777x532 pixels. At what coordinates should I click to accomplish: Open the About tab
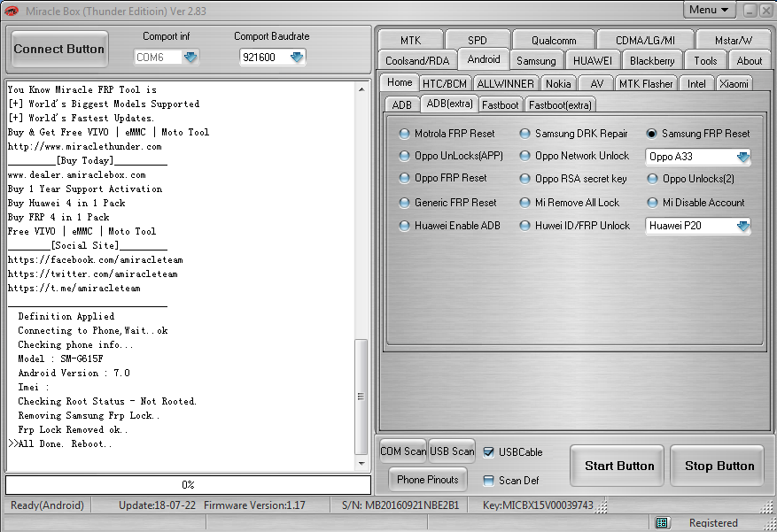tap(750, 60)
